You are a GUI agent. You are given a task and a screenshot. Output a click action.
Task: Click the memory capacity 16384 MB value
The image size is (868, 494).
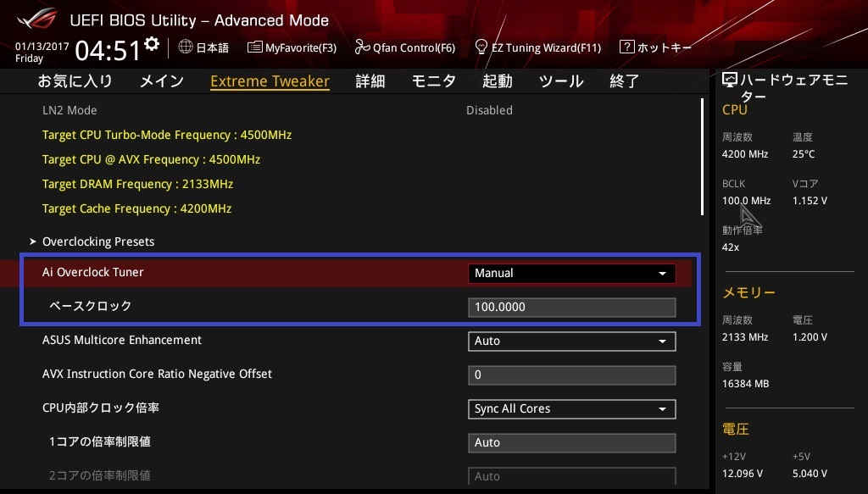(x=745, y=383)
